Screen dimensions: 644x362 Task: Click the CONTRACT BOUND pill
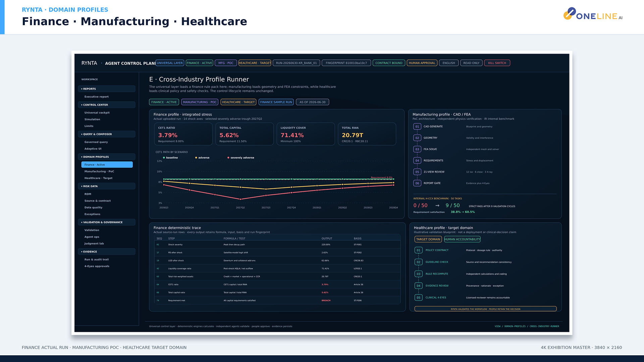(389, 63)
